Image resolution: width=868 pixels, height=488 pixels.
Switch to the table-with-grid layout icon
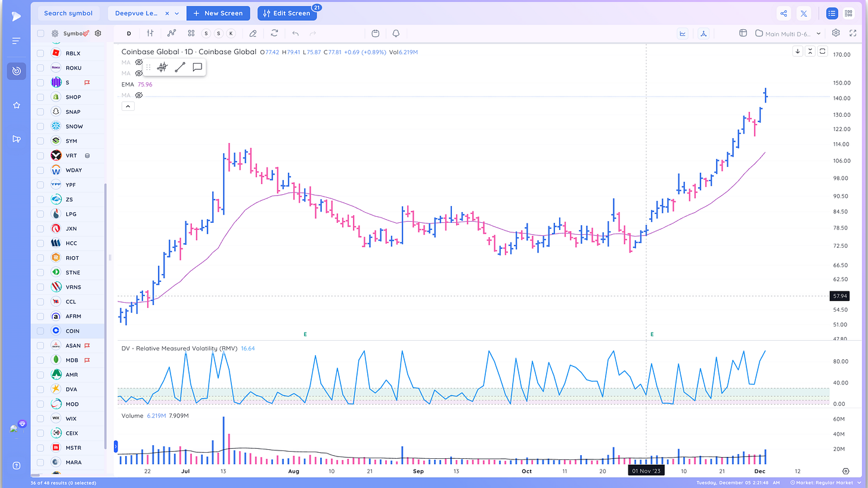[849, 13]
